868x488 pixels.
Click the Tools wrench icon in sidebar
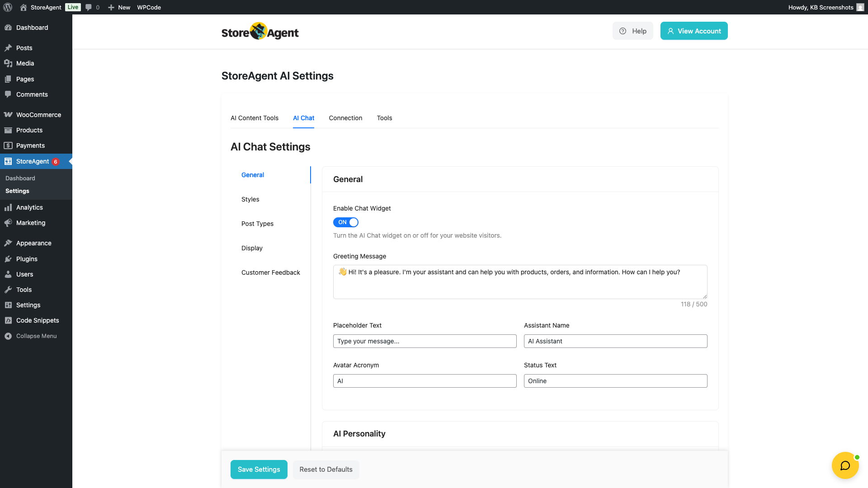click(8, 290)
